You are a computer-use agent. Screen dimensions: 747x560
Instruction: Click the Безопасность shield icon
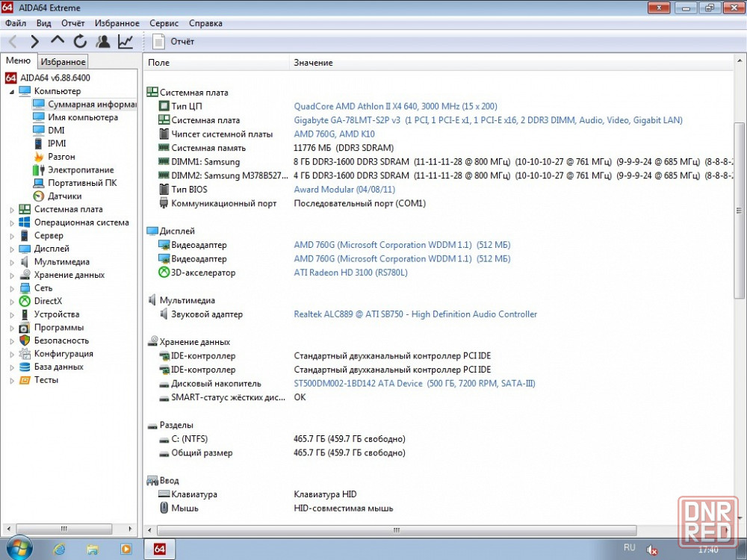coord(25,340)
